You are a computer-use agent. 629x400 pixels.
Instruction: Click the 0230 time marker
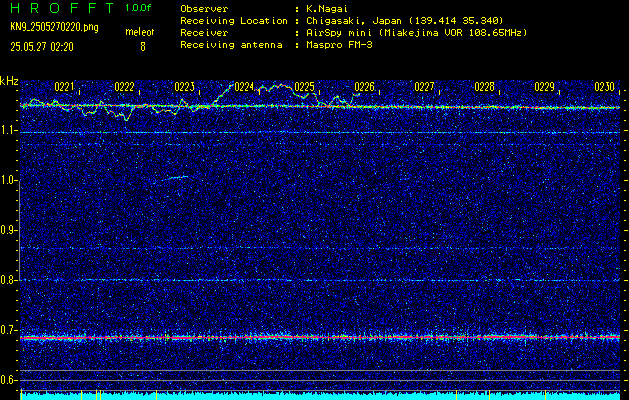[x=604, y=87]
